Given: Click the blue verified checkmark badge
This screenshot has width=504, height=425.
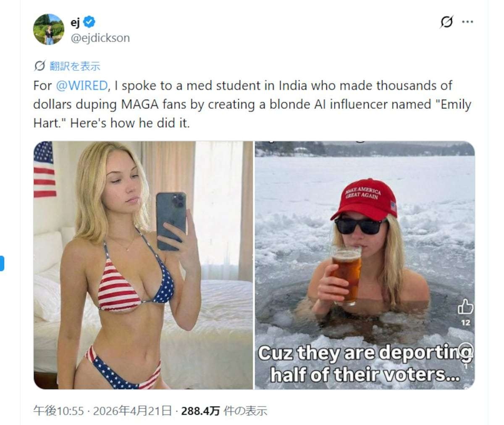Looking at the screenshot, I should (x=89, y=22).
